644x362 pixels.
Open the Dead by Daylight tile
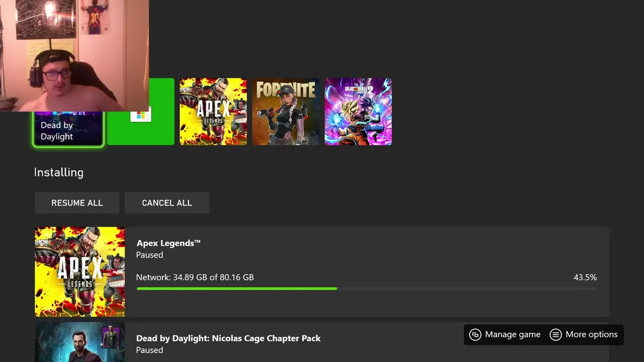(x=68, y=128)
